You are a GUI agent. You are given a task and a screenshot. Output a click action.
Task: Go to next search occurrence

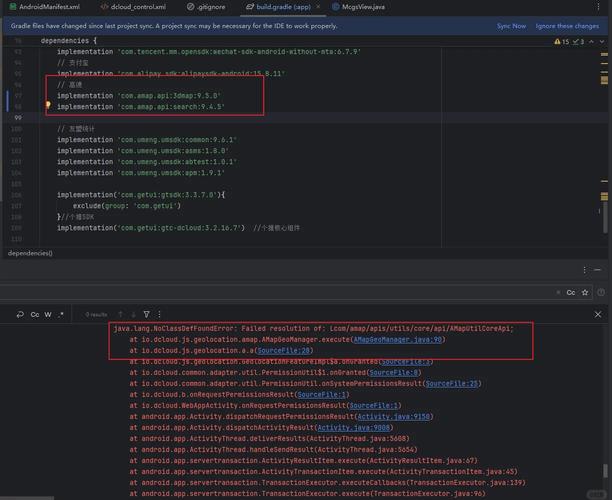click(x=133, y=315)
